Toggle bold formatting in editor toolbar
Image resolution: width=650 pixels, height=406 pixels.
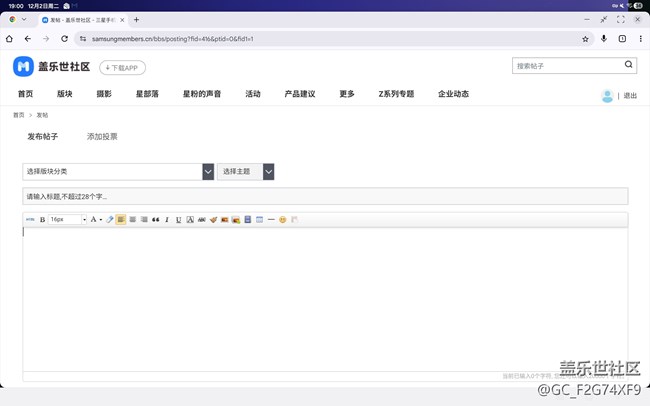click(42, 219)
